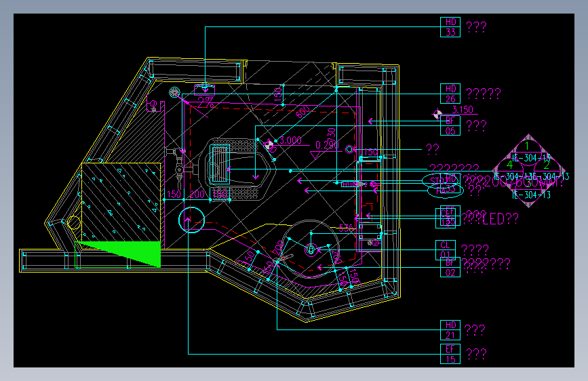Click the round wash basin drain
The width and height of the screenshot is (588, 381).
tap(311, 249)
